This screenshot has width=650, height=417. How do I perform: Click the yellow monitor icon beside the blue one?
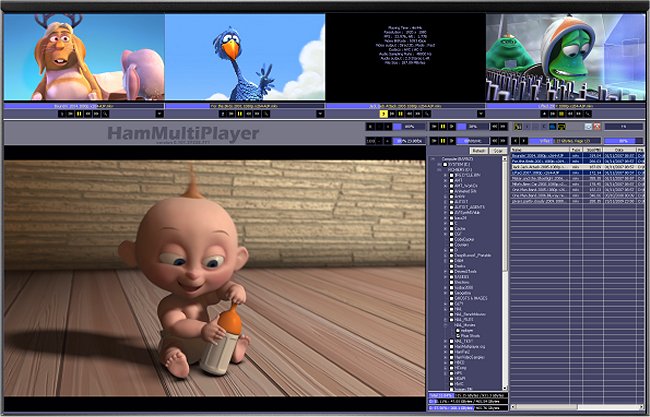pyautogui.click(x=561, y=126)
